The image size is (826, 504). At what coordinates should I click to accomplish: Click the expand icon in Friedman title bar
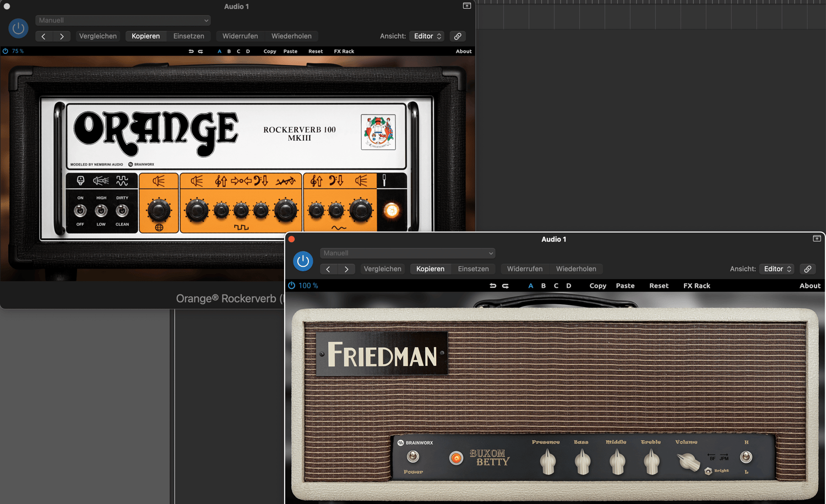click(x=817, y=239)
